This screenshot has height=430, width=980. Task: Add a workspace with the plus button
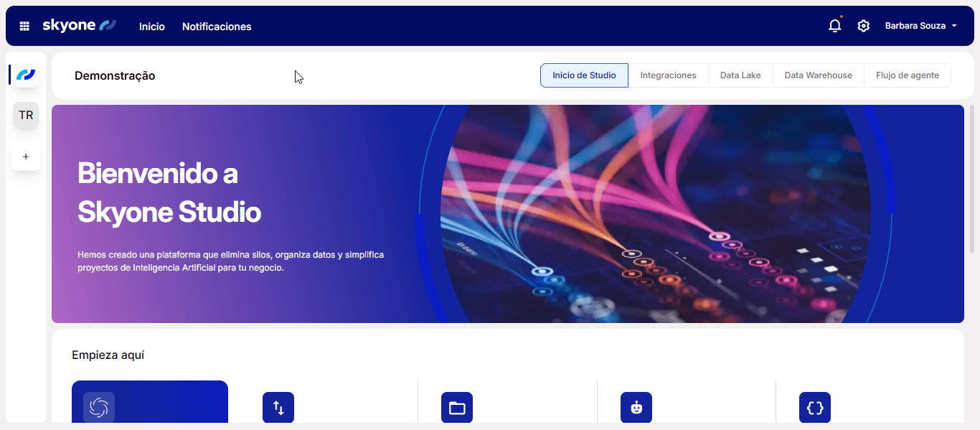[x=26, y=156]
